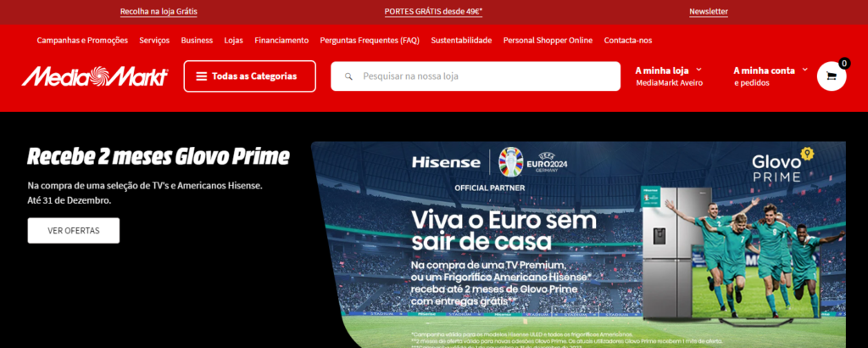The height and width of the screenshot is (348, 868).
Task: Expand the A minha conta chevron
Action: [x=805, y=70]
